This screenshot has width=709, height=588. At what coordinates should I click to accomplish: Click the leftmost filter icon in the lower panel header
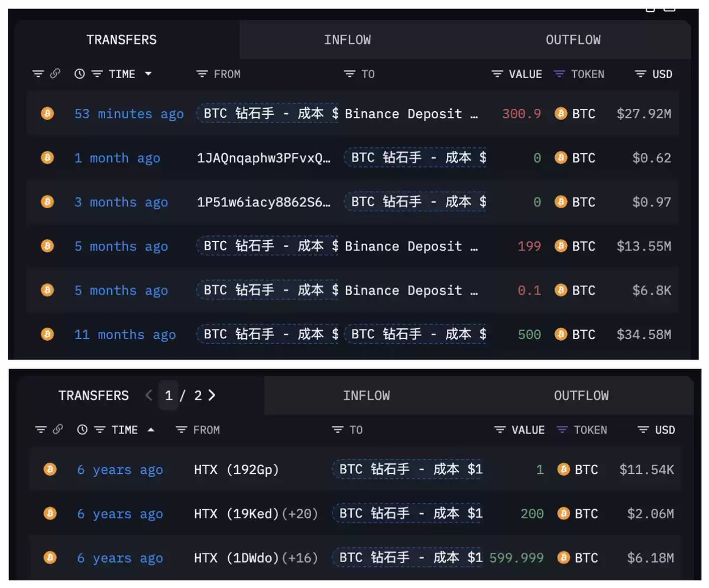pyautogui.click(x=41, y=429)
